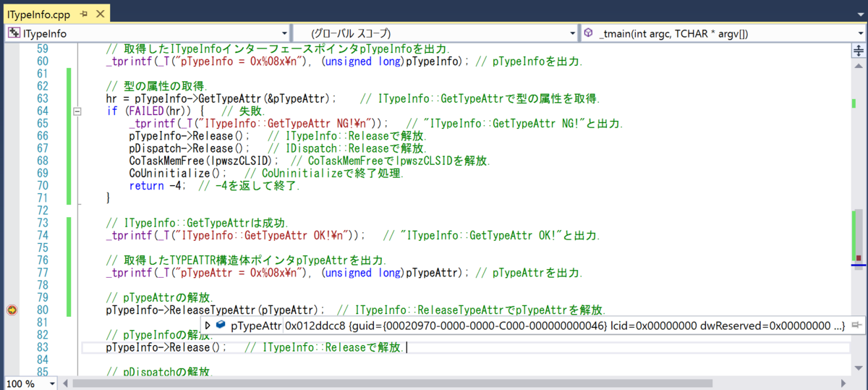Click the pTypeAttr variable icon in datatip
The image size is (868, 390).
pyautogui.click(x=221, y=326)
